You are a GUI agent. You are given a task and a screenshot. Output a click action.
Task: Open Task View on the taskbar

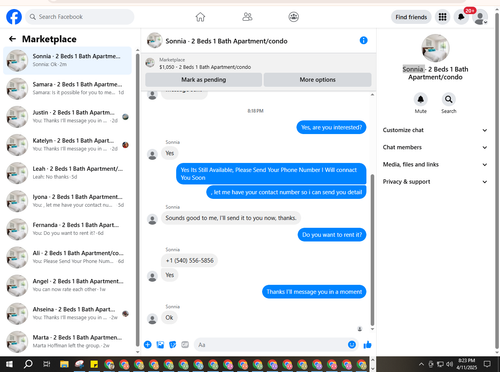point(47,364)
